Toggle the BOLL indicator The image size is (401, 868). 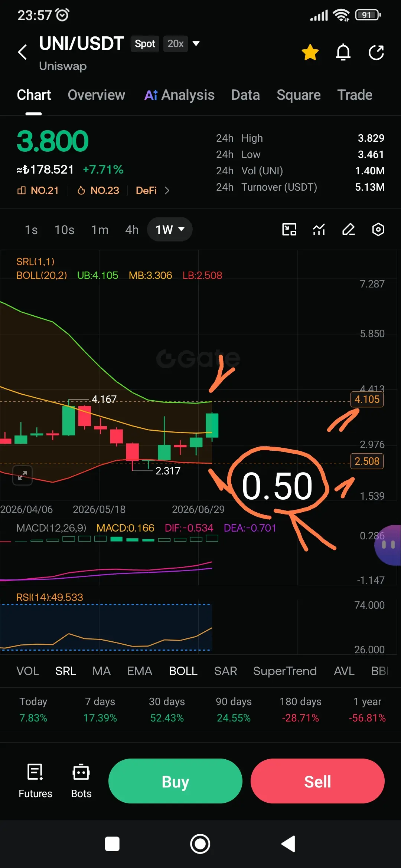pos(183,671)
